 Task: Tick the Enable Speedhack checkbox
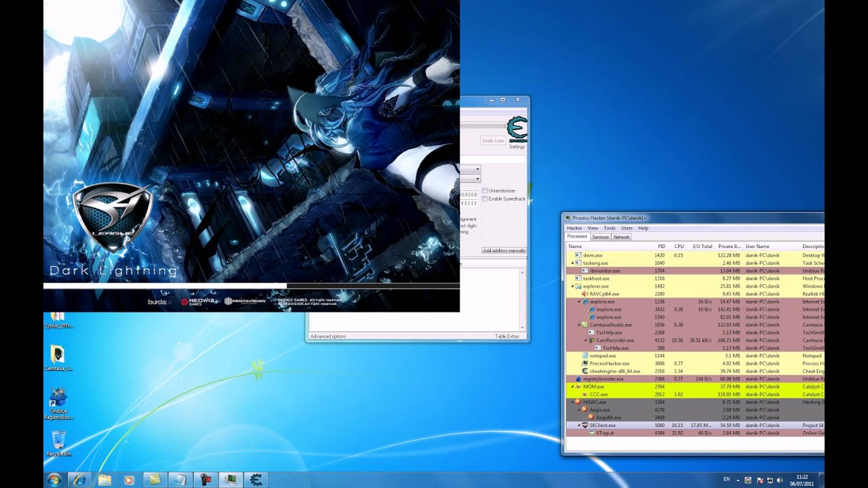click(485, 199)
